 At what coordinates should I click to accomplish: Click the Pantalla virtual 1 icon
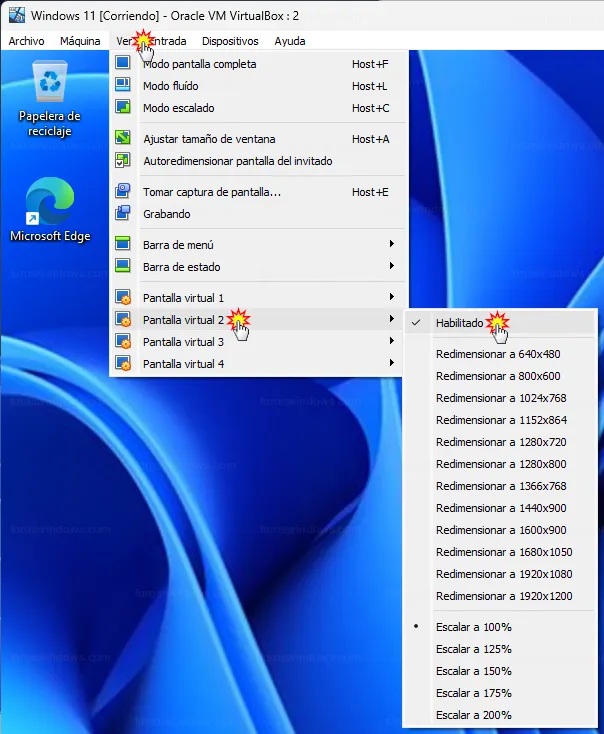[x=123, y=297]
